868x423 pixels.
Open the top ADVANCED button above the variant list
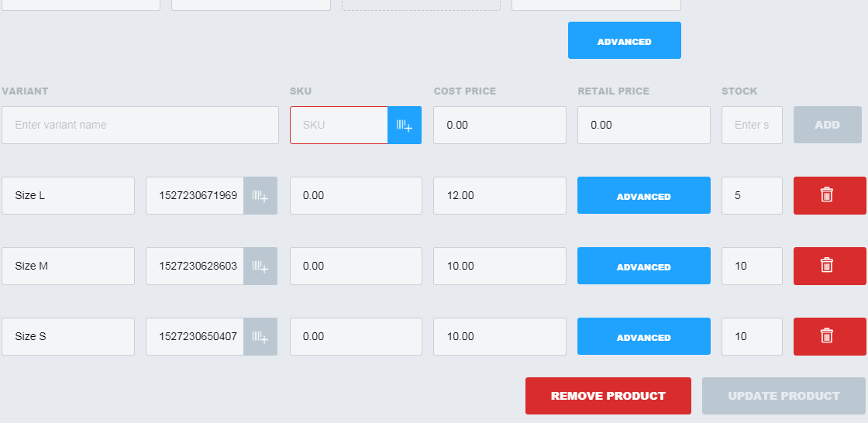point(625,40)
